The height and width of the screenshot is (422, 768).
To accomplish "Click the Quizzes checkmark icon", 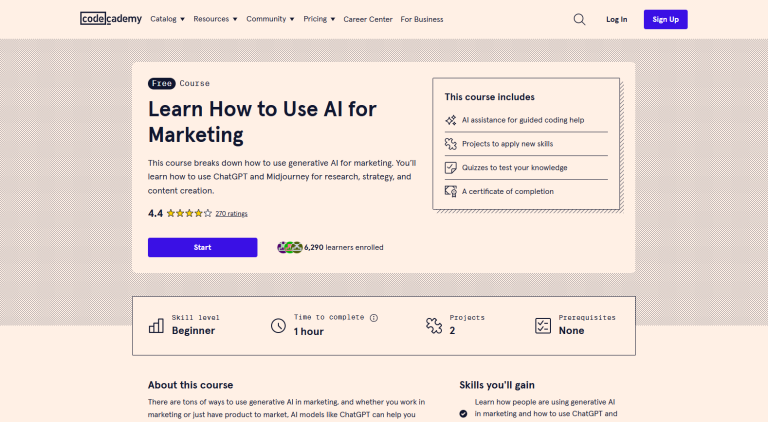I will point(451,167).
